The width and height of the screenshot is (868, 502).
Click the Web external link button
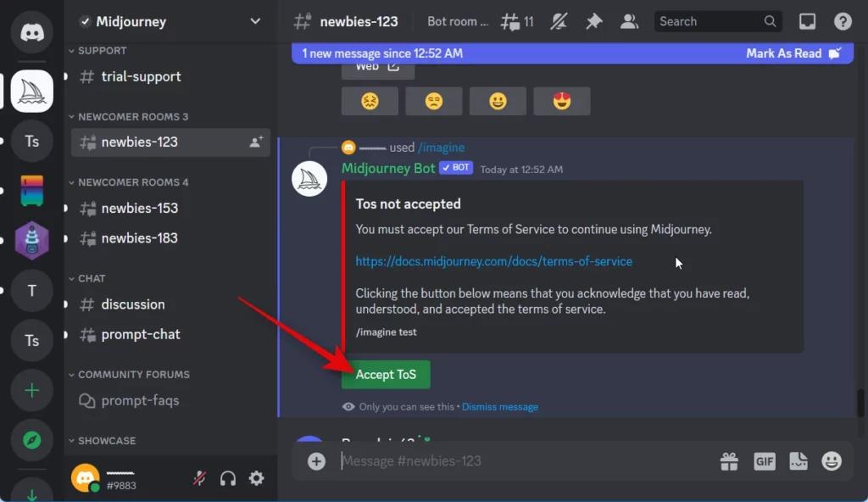tap(377, 68)
